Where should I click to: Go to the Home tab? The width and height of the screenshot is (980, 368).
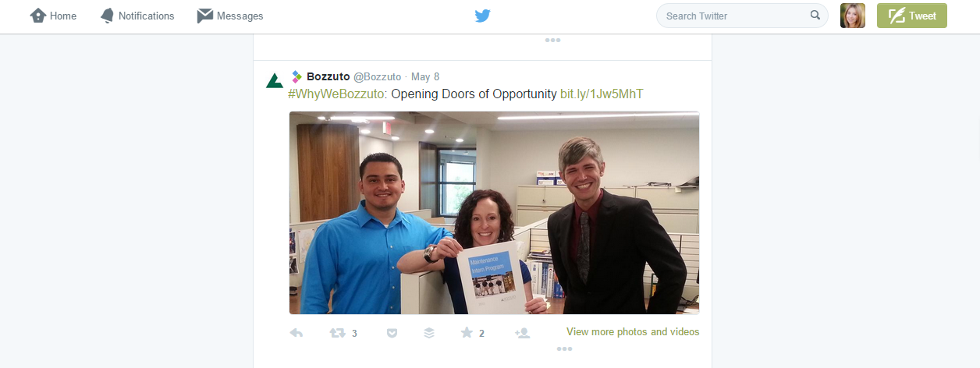click(x=53, y=16)
